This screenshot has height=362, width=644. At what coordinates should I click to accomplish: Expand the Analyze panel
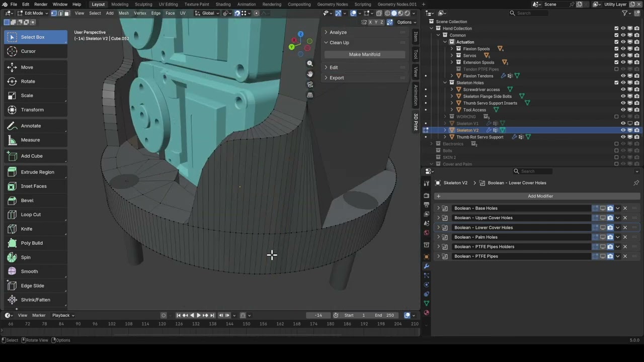pyautogui.click(x=338, y=32)
